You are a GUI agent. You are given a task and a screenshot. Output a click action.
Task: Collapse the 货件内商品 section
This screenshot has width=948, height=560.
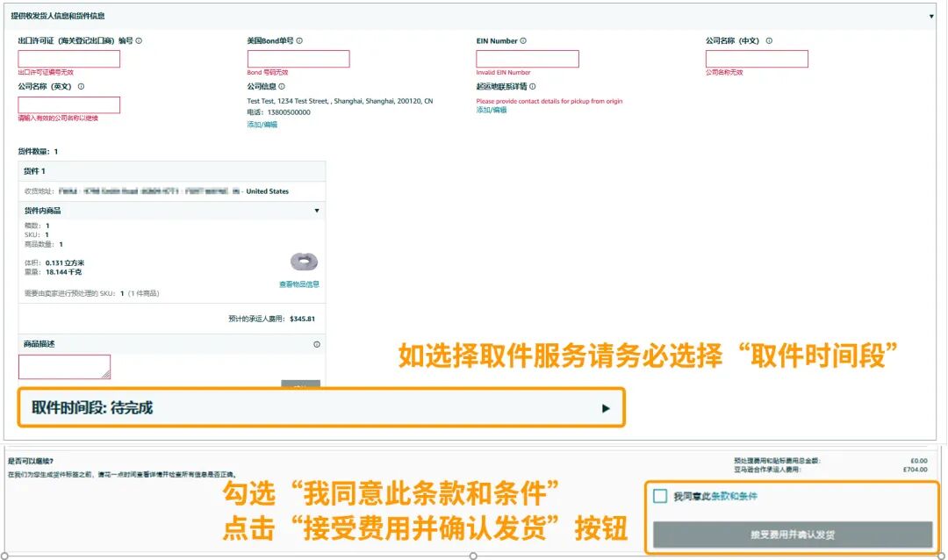[318, 210]
